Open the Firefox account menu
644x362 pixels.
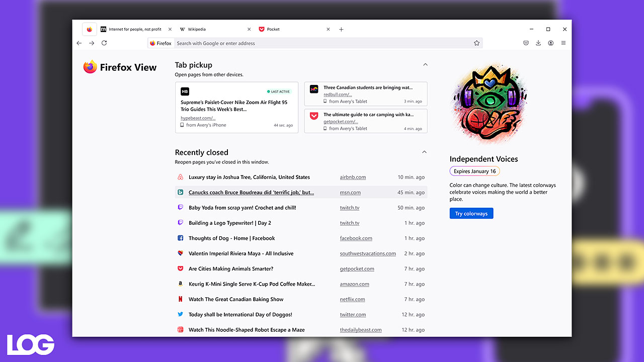pyautogui.click(x=551, y=43)
